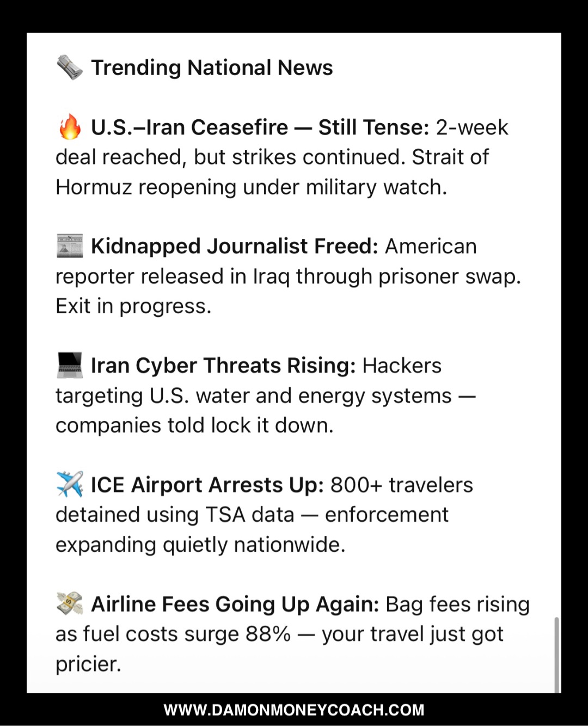Visit the www.damonmoneycoach.com website link
This screenshot has height=726, width=588.
[294, 710]
